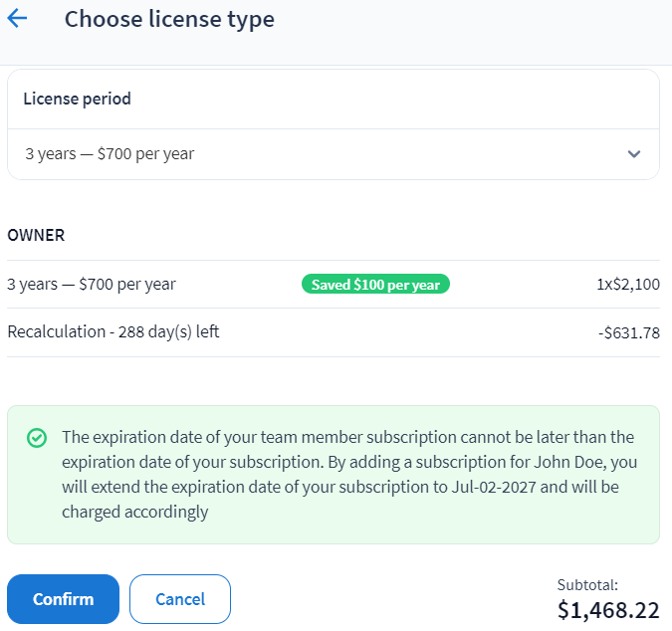Click the -$631.78 recalculation amount
The height and width of the screenshot is (631, 672).
coord(630,332)
